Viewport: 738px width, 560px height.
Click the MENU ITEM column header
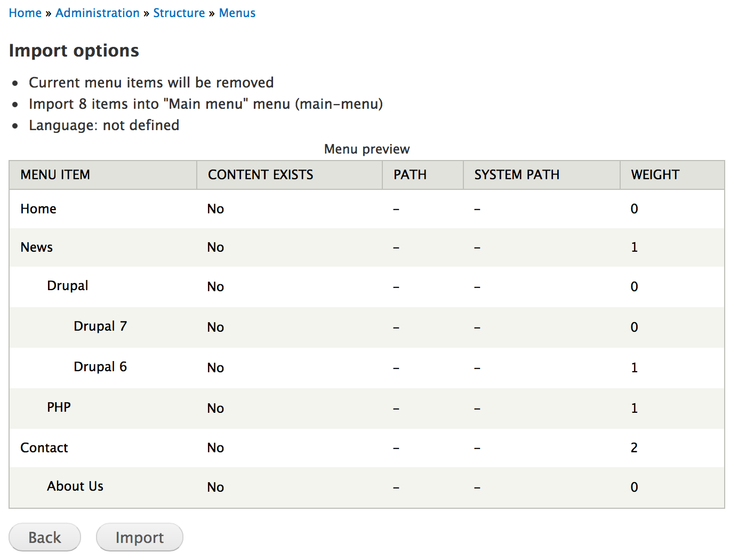pyautogui.click(x=55, y=174)
